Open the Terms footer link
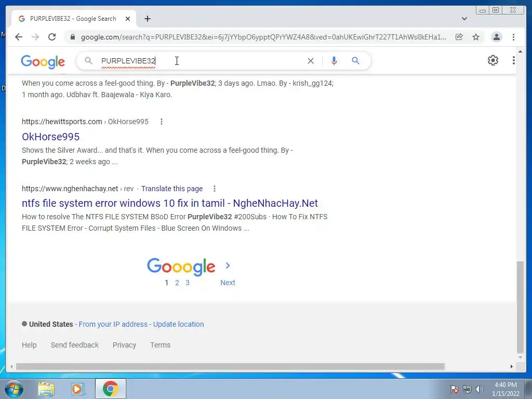The image size is (532, 399). tap(160, 345)
